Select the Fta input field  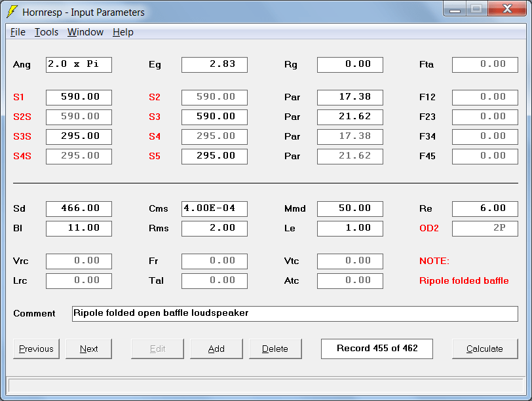[x=485, y=65]
